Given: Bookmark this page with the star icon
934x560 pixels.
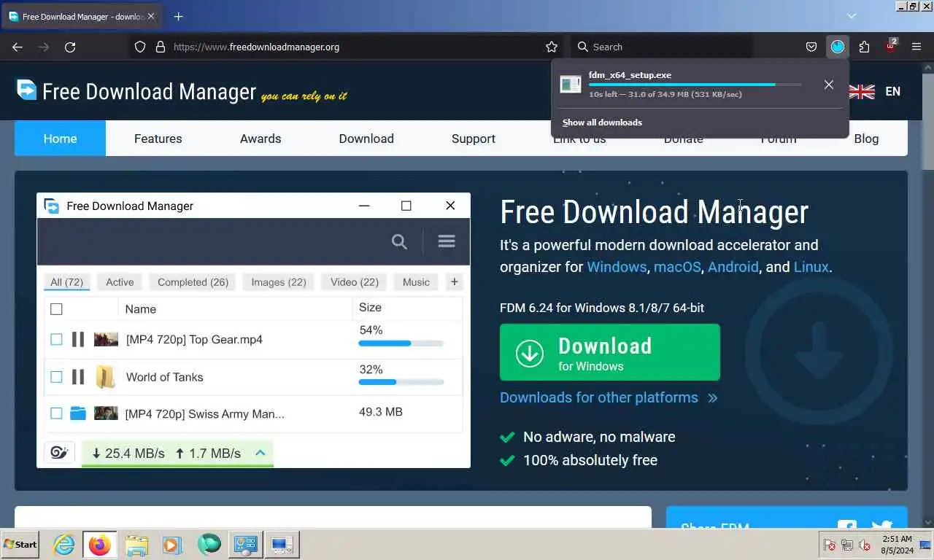Looking at the screenshot, I should click(x=552, y=47).
